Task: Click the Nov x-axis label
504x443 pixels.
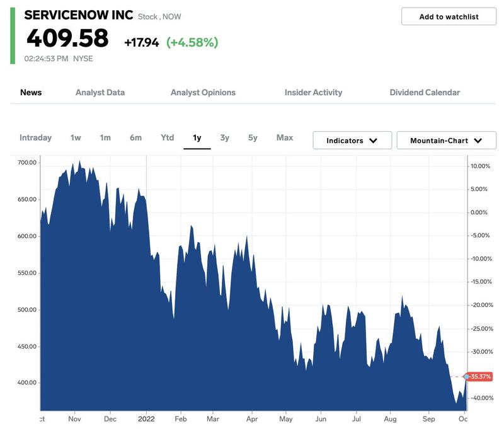Action: coord(74,419)
